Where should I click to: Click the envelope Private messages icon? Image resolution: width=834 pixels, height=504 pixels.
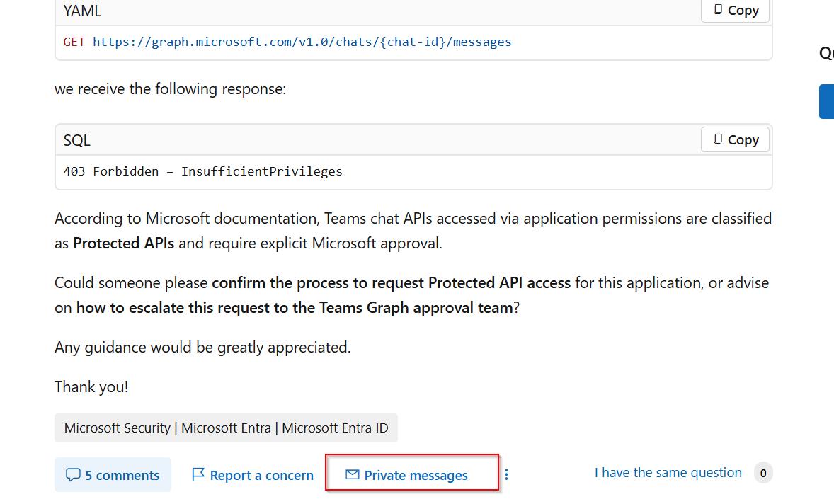(x=352, y=475)
